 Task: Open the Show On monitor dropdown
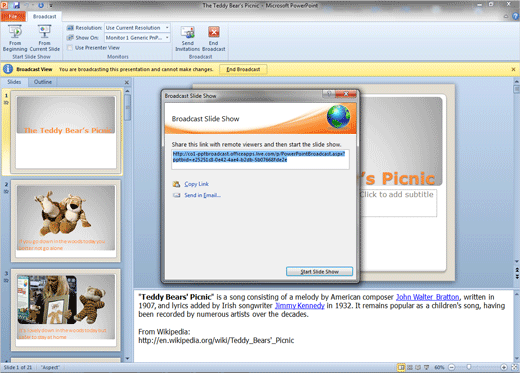point(137,38)
